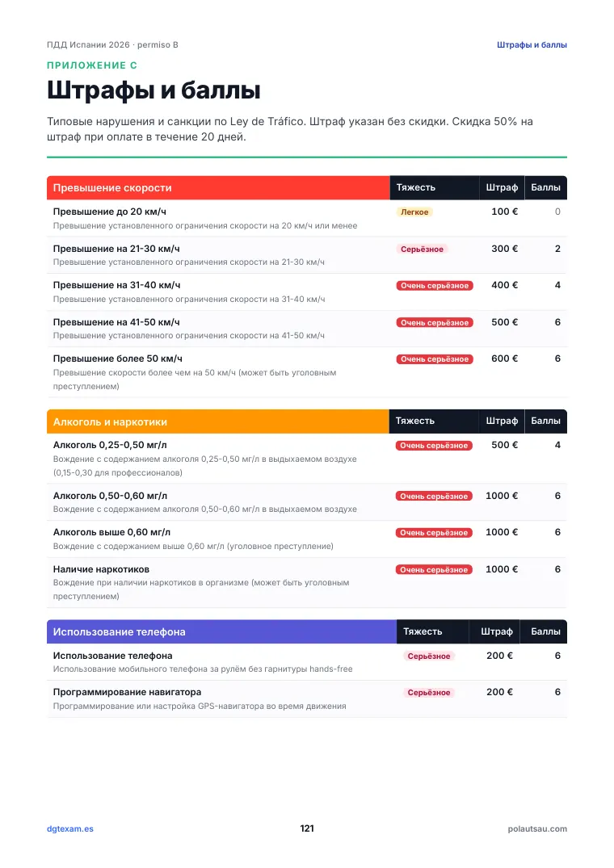614x868 pixels.
Task: Select row 'Превышение на 41-50 км/ч'
Action: click(x=307, y=329)
